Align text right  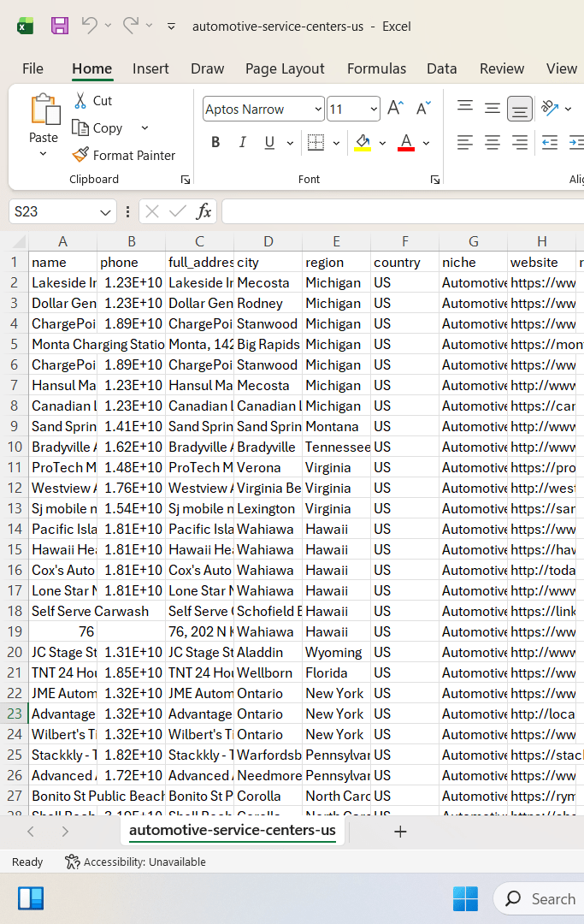click(x=520, y=142)
